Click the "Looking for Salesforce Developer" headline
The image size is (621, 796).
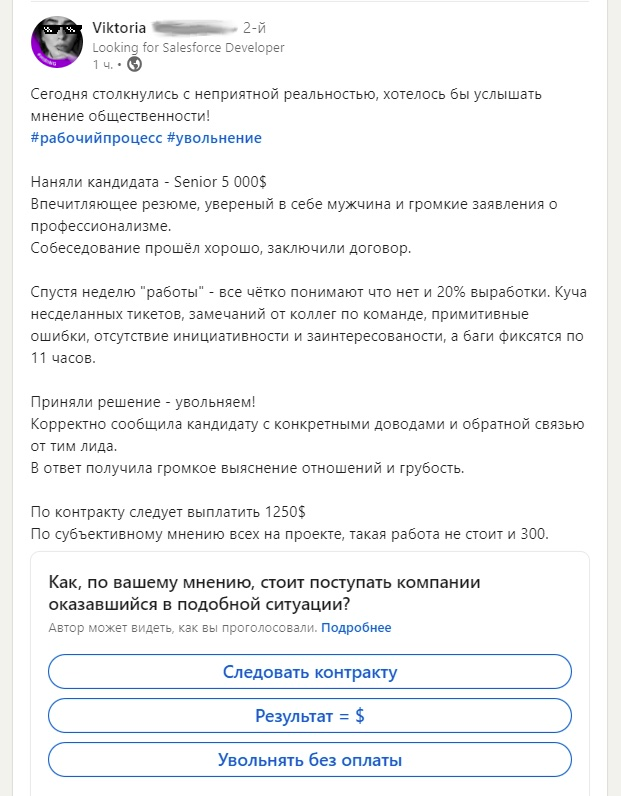pos(188,47)
